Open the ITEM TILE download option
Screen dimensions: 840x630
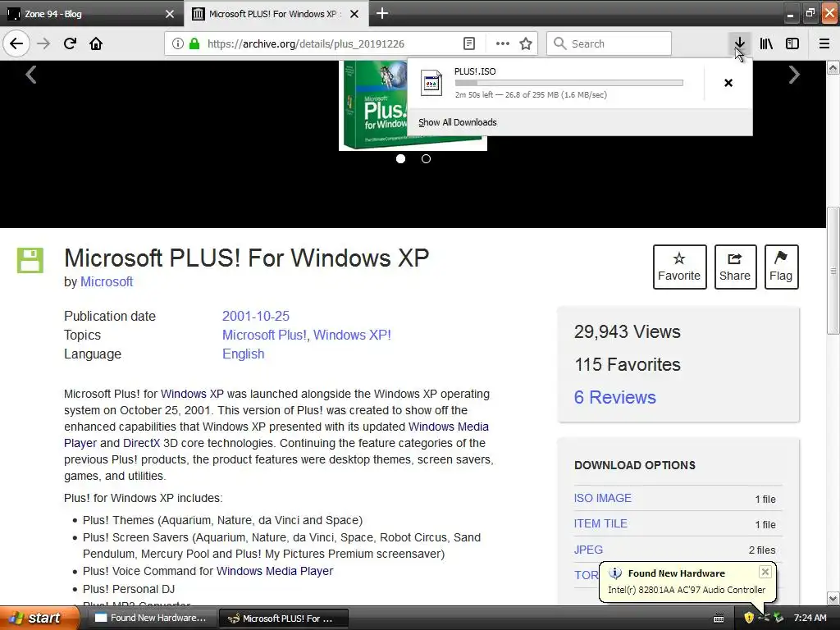pos(600,523)
